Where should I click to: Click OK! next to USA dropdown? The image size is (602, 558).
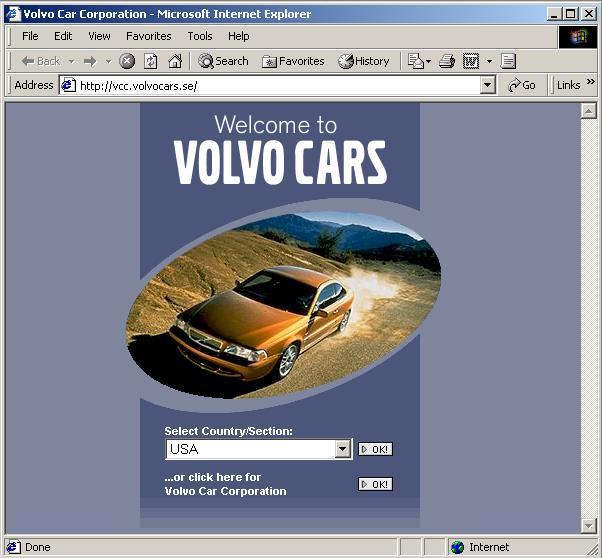click(375, 449)
